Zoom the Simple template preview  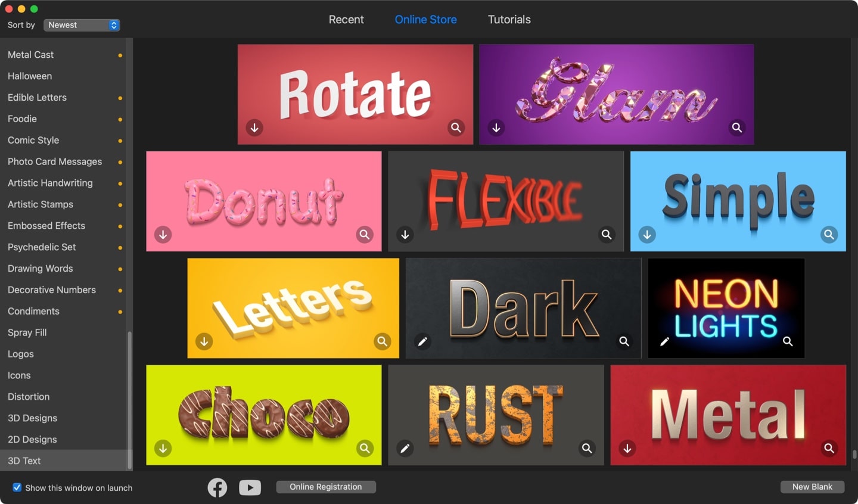click(x=829, y=235)
